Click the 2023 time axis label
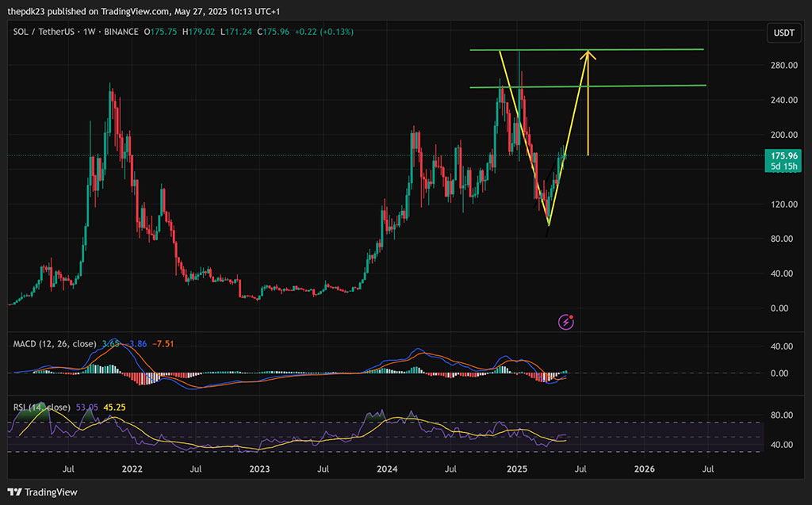Viewport: 812px width, 505px height. (259, 469)
